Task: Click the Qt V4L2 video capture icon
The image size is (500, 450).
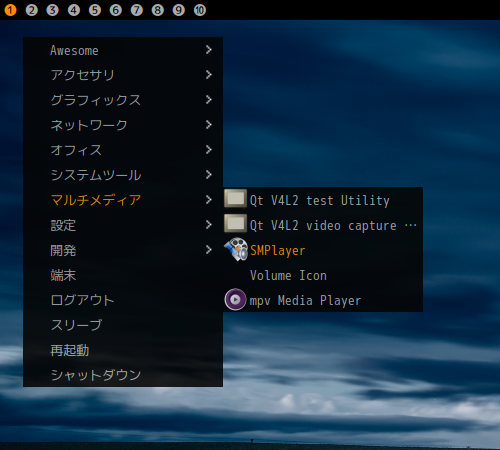Action: 235,224
